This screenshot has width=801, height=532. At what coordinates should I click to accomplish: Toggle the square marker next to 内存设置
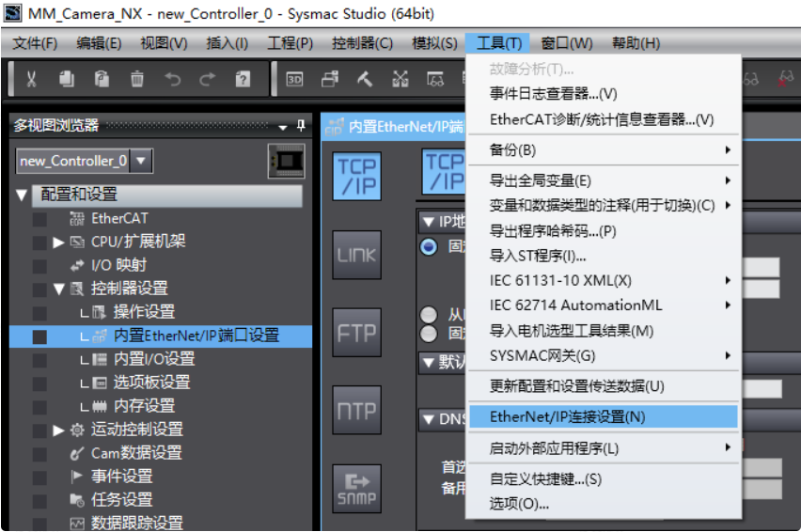39,407
